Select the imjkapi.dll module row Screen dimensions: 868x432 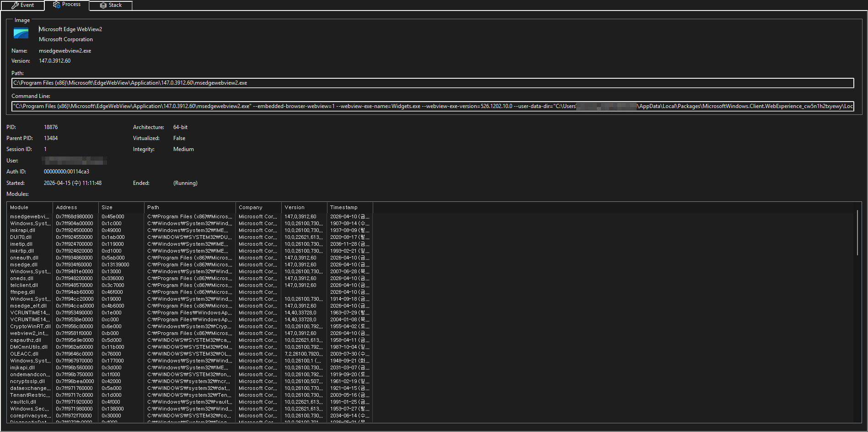[x=190, y=367]
